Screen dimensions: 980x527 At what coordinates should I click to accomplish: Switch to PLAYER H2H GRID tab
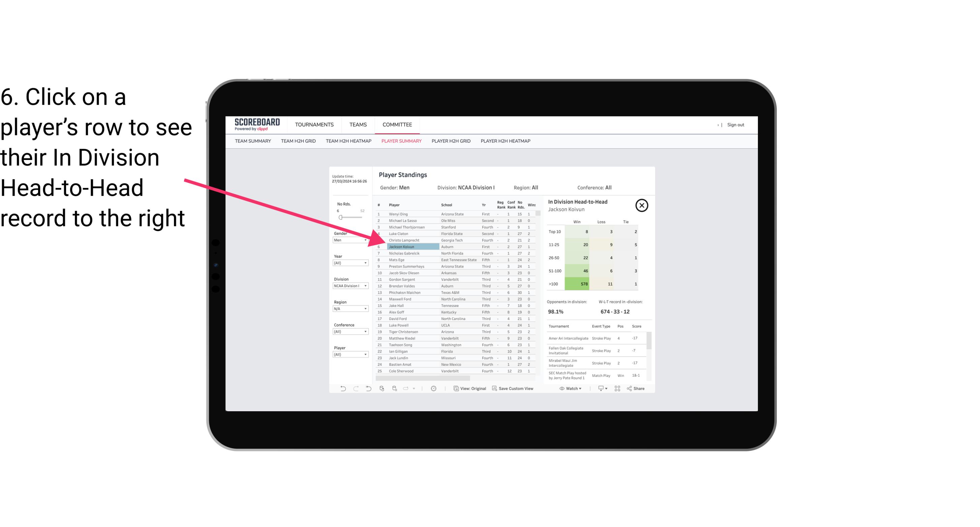pos(451,141)
